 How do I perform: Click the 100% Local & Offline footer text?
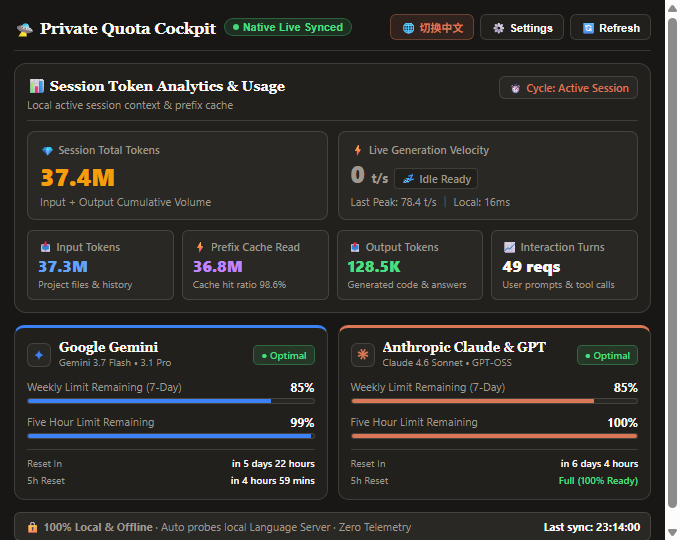(98, 527)
